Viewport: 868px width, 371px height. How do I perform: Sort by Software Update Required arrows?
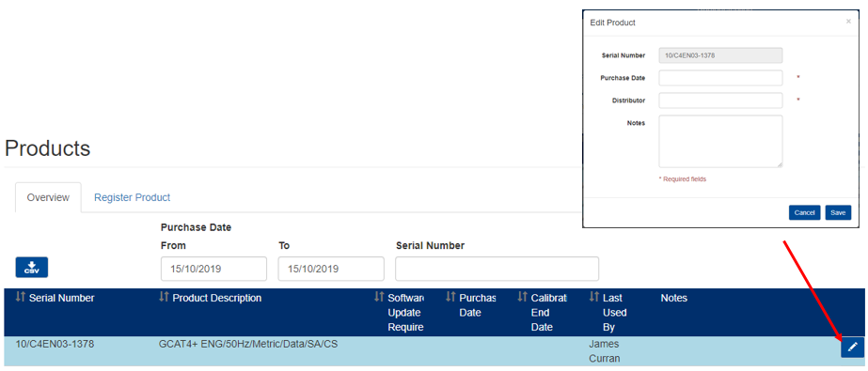click(x=379, y=298)
